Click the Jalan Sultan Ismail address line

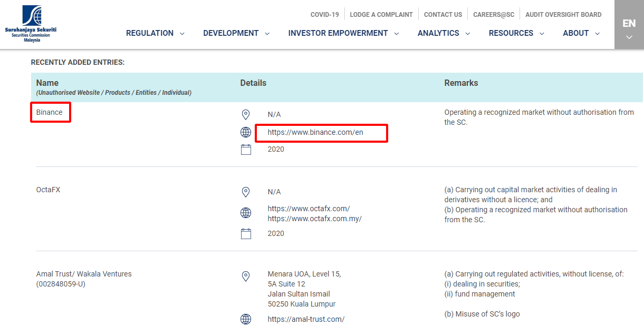tap(299, 294)
